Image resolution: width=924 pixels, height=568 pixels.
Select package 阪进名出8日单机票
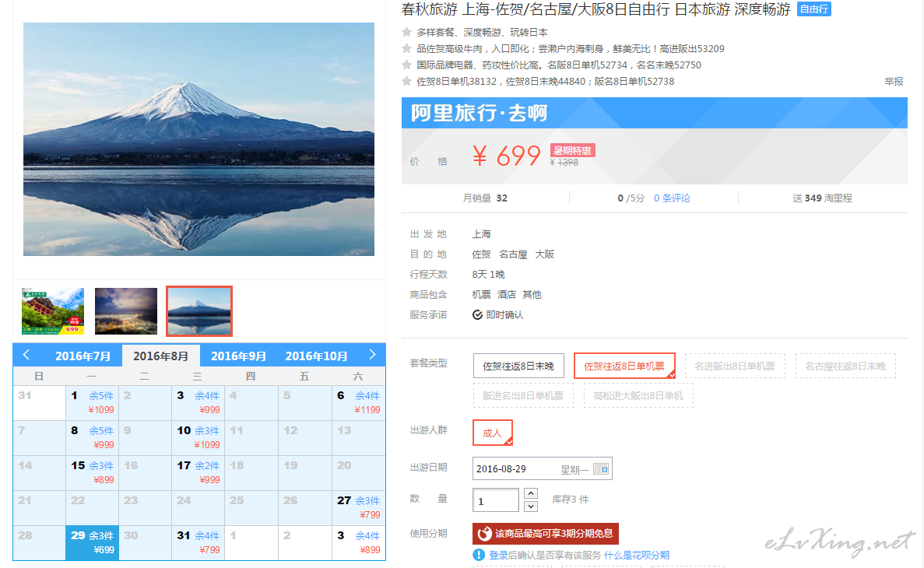[523, 395]
